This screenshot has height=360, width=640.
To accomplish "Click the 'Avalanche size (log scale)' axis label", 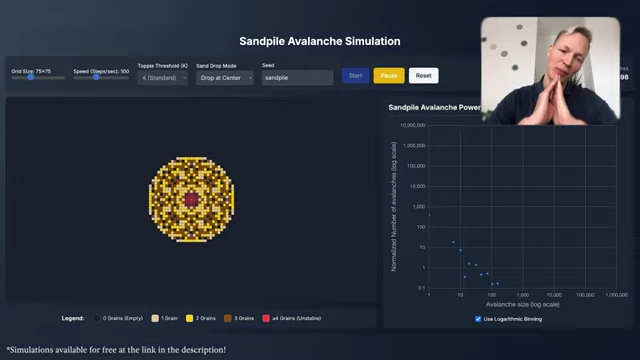I will click(x=522, y=304).
